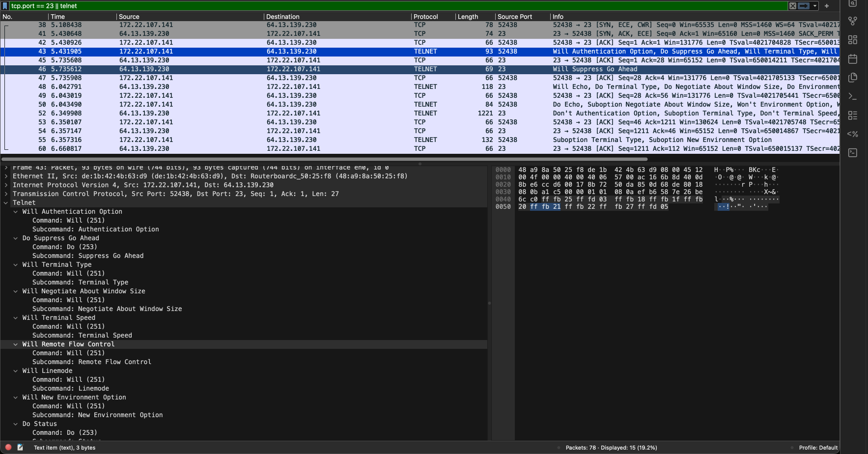Open filter history dropdown arrow
The height and width of the screenshot is (454, 868).
[x=815, y=6]
